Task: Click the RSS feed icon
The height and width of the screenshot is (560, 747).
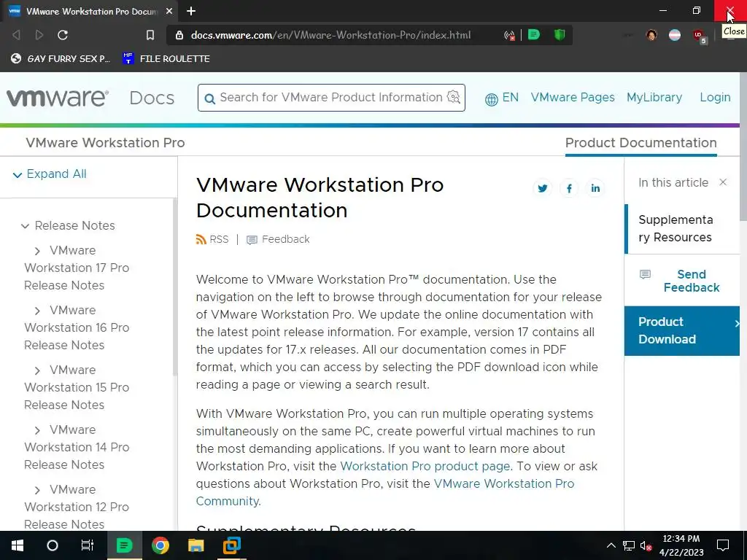Action: tap(201, 239)
